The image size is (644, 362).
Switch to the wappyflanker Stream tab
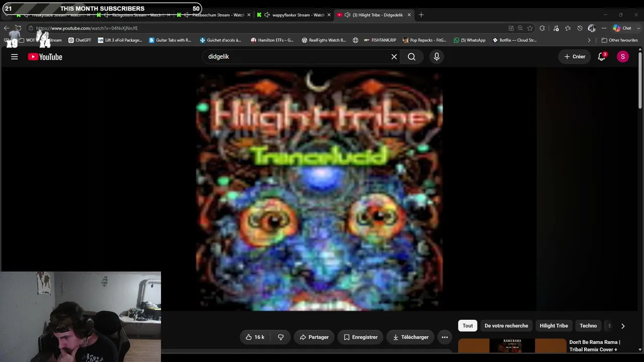click(294, 15)
